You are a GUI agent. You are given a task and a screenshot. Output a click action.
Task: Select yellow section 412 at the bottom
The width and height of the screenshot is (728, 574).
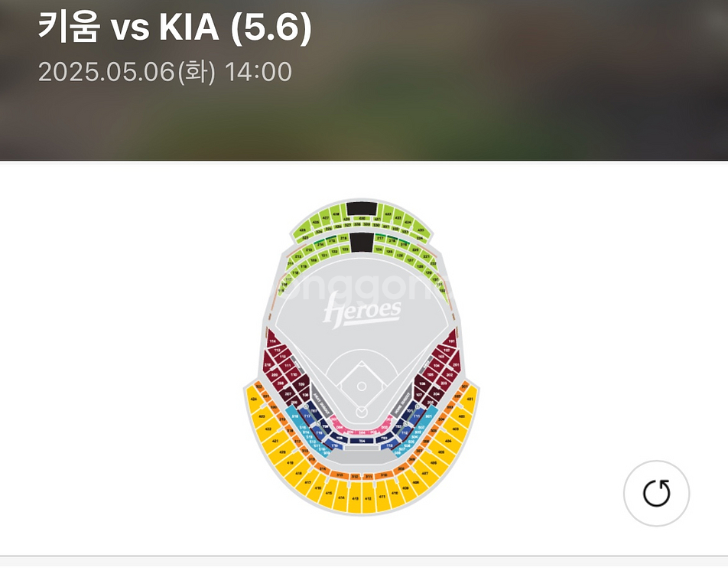tap(368, 497)
